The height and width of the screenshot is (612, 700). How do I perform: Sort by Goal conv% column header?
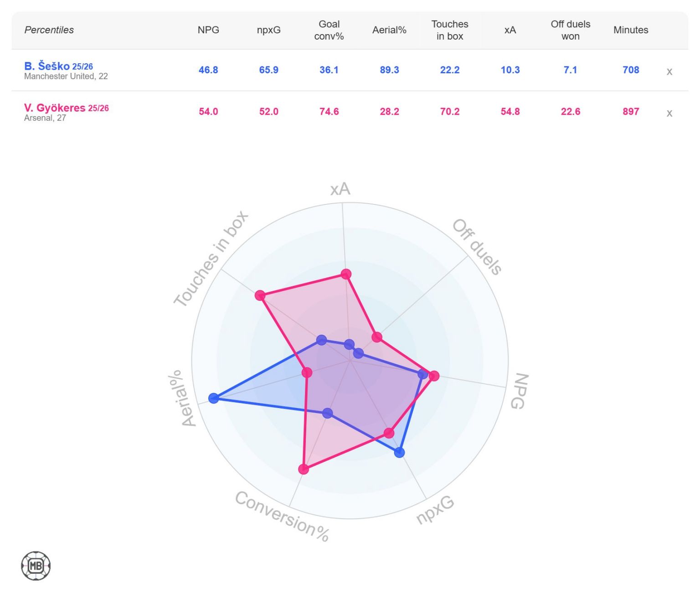point(329,30)
